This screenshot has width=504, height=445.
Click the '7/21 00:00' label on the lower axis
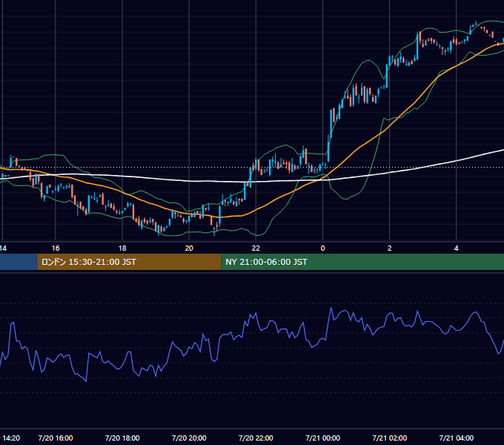click(322, 438)
